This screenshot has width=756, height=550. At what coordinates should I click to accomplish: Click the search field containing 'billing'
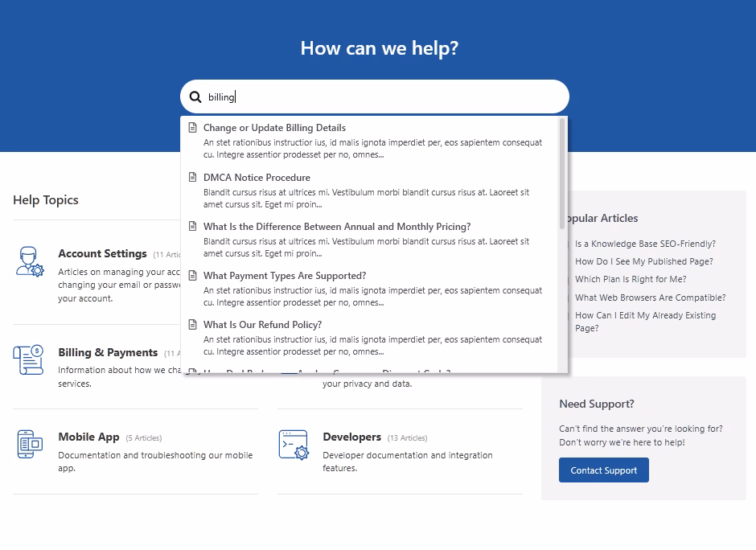point(375,96)
